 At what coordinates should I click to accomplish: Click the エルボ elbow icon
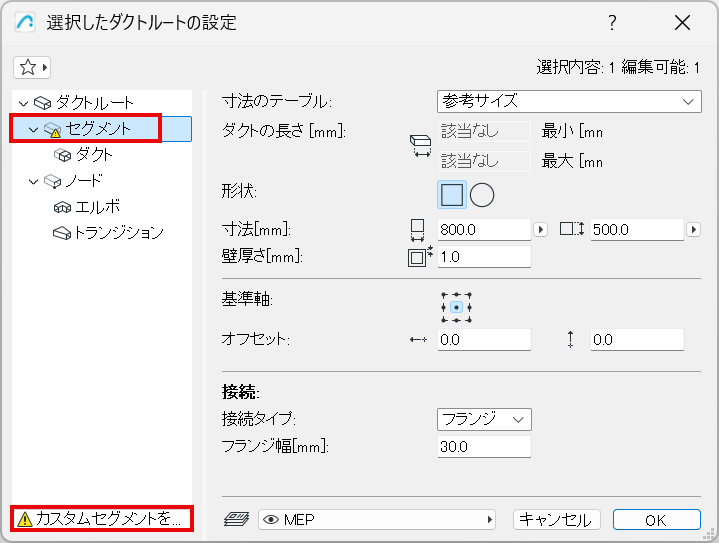(62, 207)
